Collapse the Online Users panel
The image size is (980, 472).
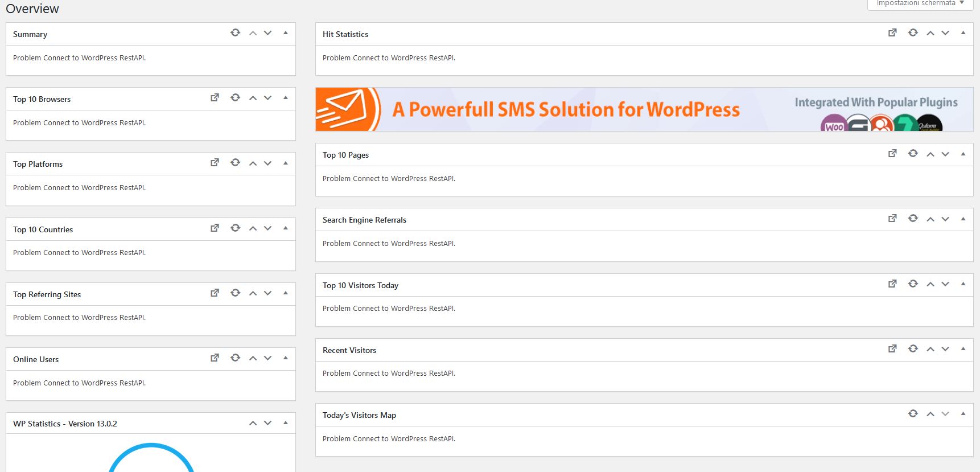pyautogui.click(x=286, y=358)
